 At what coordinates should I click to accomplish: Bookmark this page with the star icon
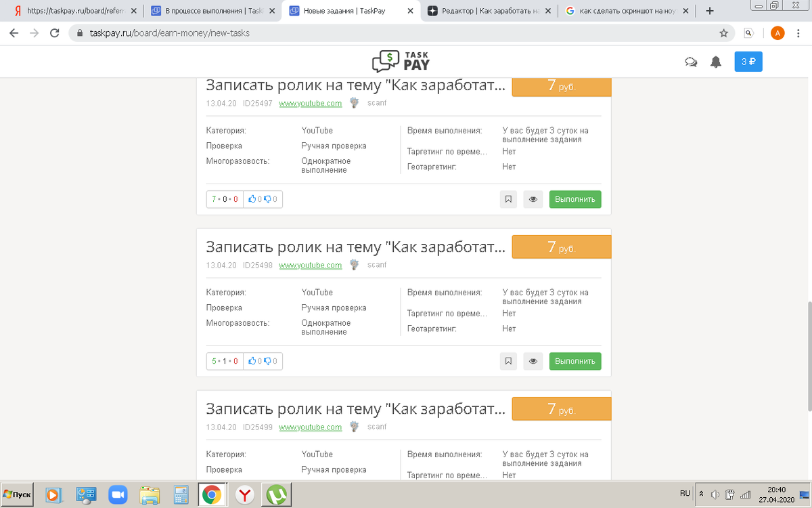pos(723,33)
